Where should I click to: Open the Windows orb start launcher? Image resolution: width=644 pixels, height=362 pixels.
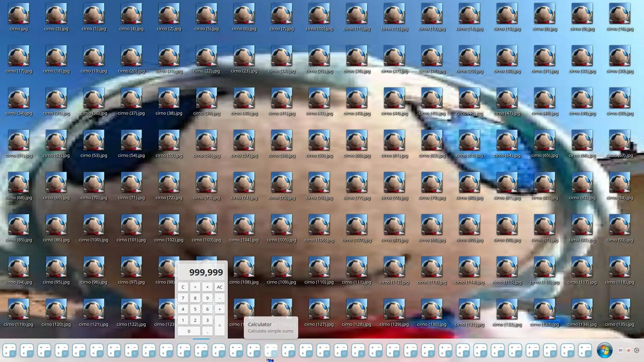[x=604, y=350]
